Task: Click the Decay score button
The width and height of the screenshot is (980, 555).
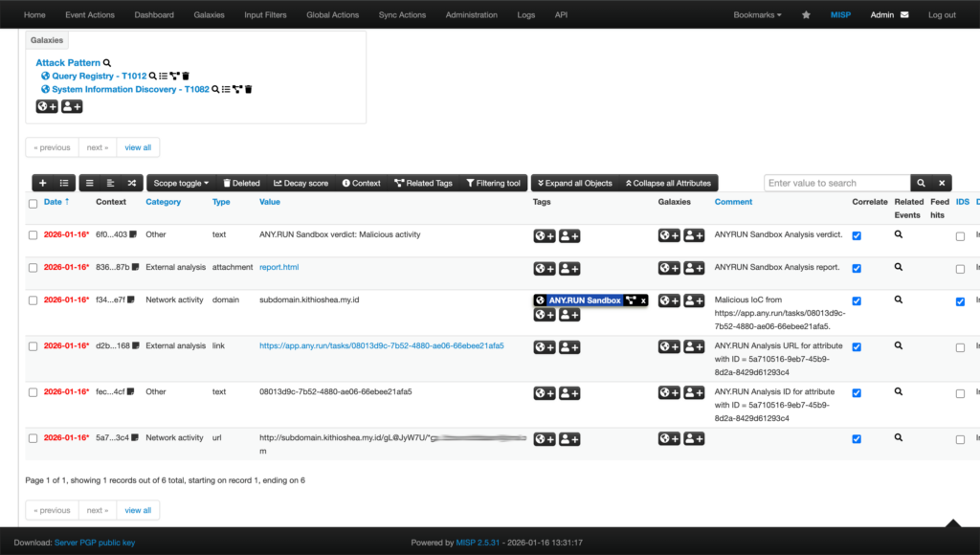Action: (x=301, y=183)
